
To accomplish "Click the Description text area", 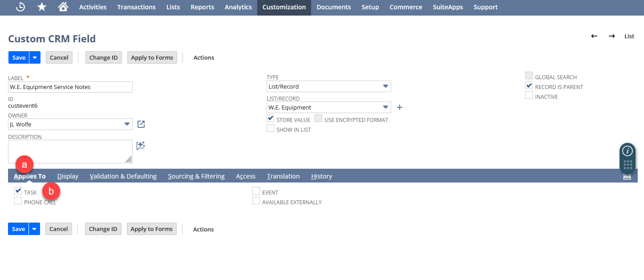I will point(70,152).
